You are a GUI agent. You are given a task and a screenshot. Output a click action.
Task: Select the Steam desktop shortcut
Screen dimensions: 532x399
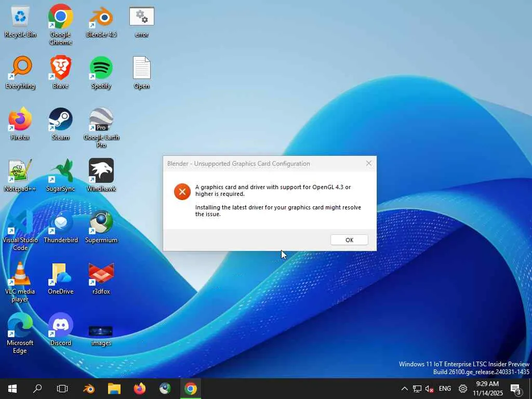point(60,124)
